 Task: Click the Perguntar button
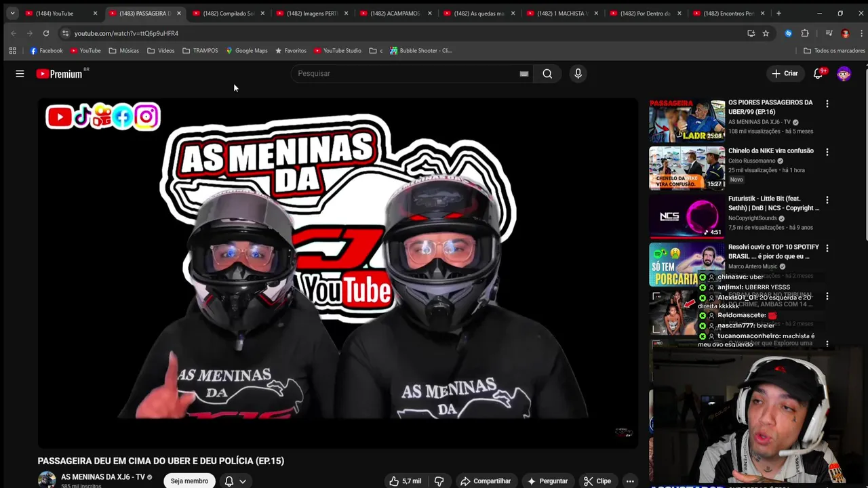coord(547,481)
